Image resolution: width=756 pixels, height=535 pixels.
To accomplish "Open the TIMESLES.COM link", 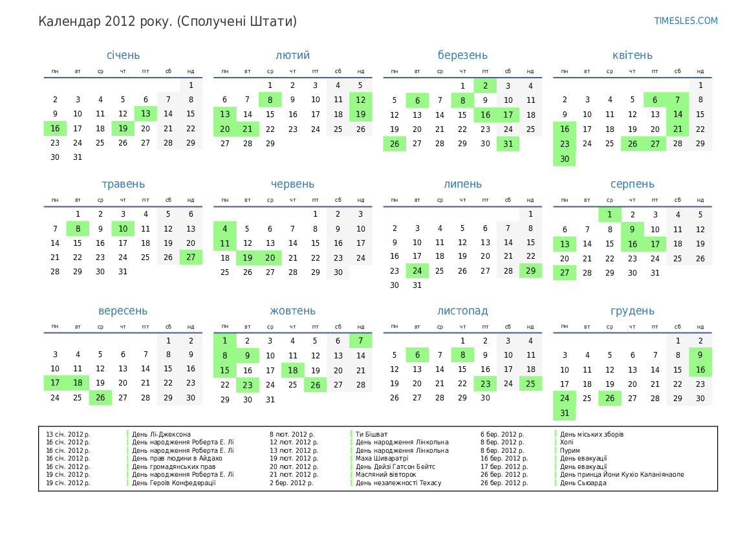I will pos(686,21).
